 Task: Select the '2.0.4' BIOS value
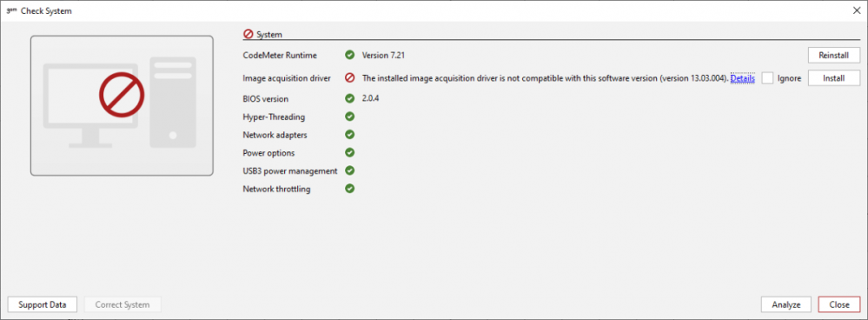370,98
